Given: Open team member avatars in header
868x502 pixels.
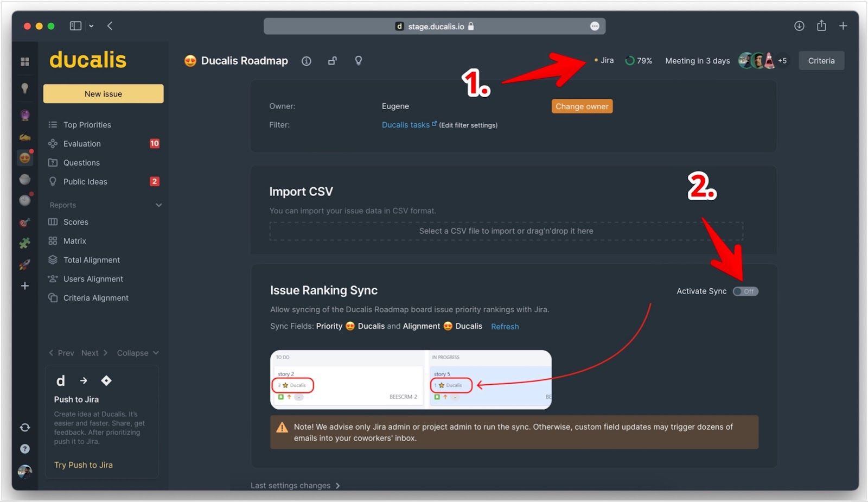Looking at the screenshot, I should (x=757, y=61).
